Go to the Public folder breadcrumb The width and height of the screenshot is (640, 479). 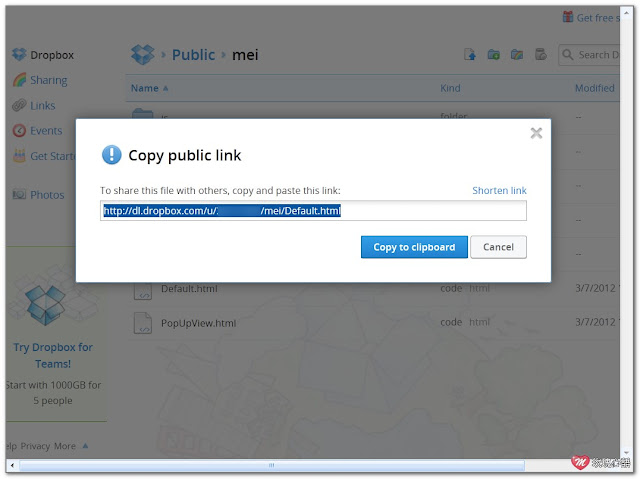click(193, 55)
